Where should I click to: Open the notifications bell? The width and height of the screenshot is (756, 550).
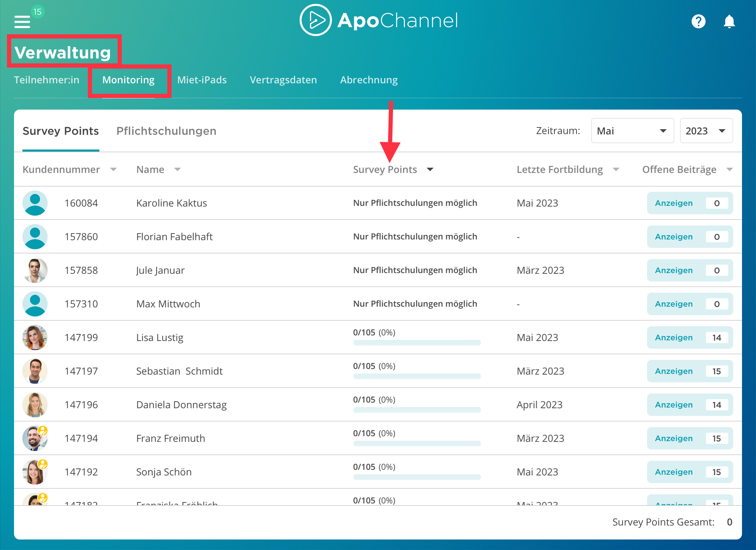click(729, 21)
